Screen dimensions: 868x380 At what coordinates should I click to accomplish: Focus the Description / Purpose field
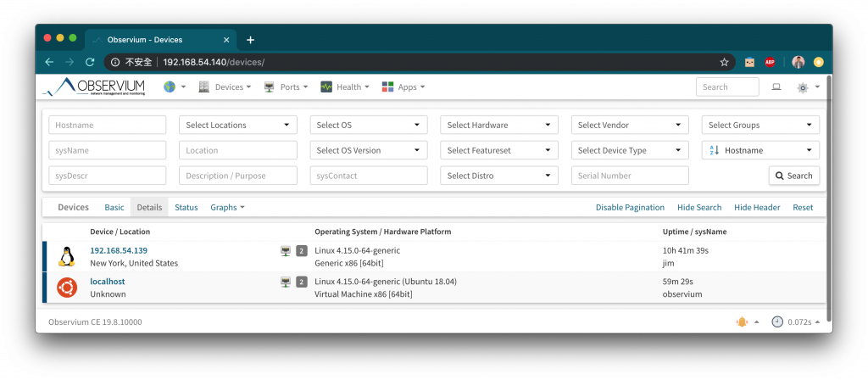pos(238,176)
